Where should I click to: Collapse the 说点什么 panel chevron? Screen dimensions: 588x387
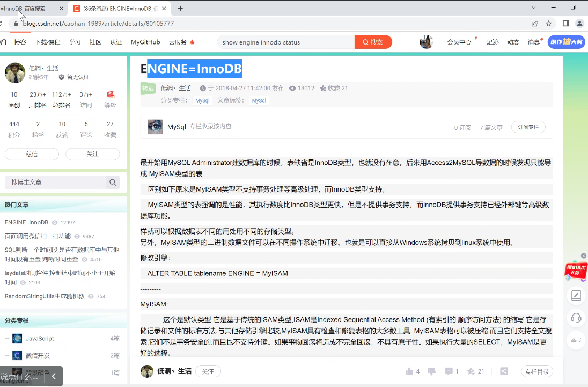pyautogui.click(x=53, y=377)
